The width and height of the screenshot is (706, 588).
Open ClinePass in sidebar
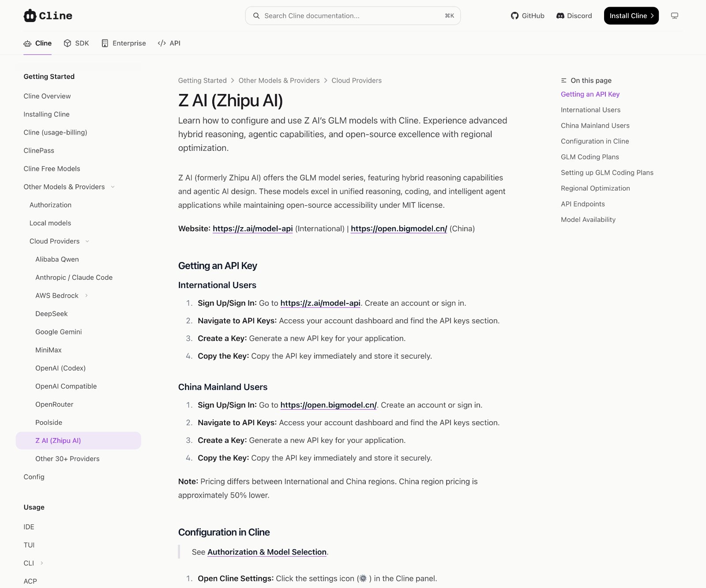pos(39,150)
